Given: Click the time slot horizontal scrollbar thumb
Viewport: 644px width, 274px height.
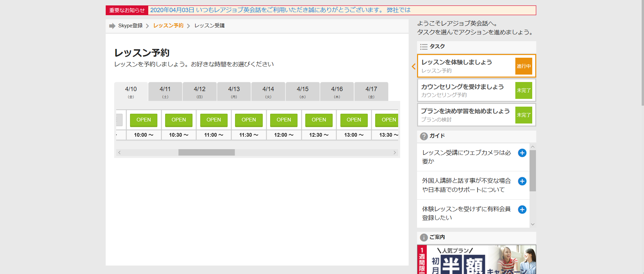Looking at the screenshot, I should tap(206, 153).
